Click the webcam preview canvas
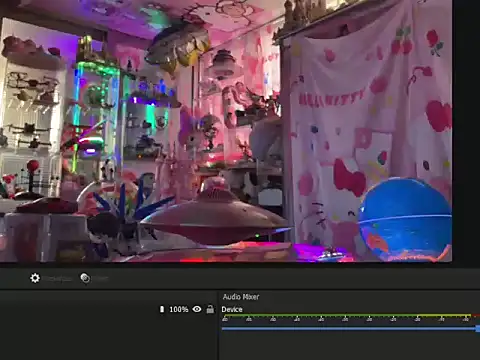 [x=226, y=131]
